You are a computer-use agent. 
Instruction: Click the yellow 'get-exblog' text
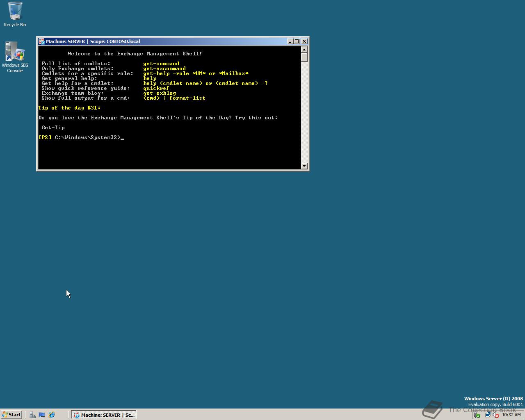(160, 93)
